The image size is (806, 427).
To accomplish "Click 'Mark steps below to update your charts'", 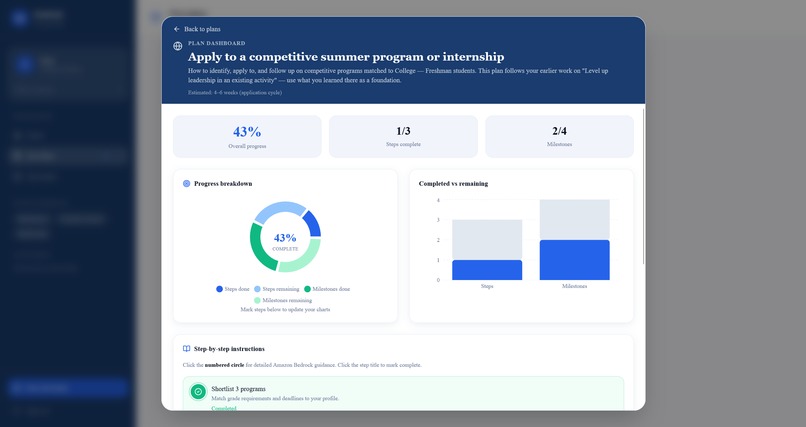I will 285,310.
